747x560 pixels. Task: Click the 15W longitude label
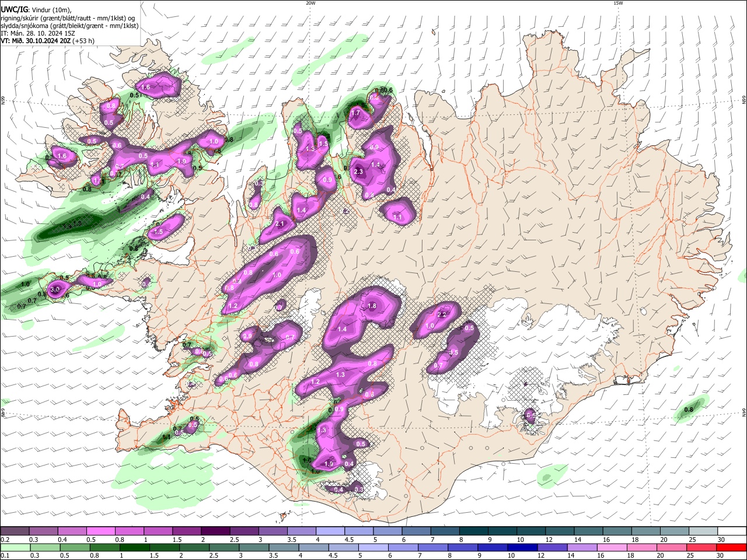pos(618,3)
